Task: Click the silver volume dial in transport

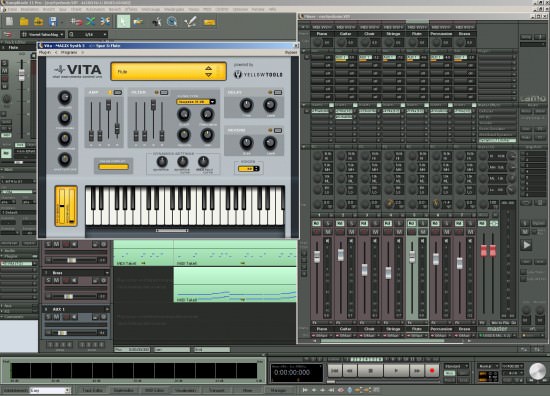Action: point(537,371)
